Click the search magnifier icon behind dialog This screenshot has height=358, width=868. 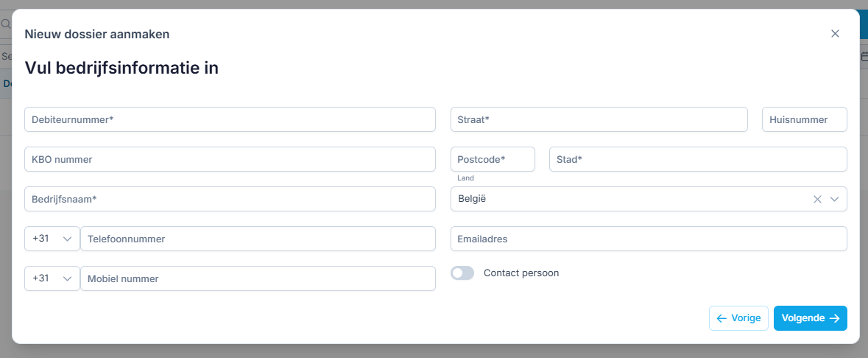tap(5, 24)
